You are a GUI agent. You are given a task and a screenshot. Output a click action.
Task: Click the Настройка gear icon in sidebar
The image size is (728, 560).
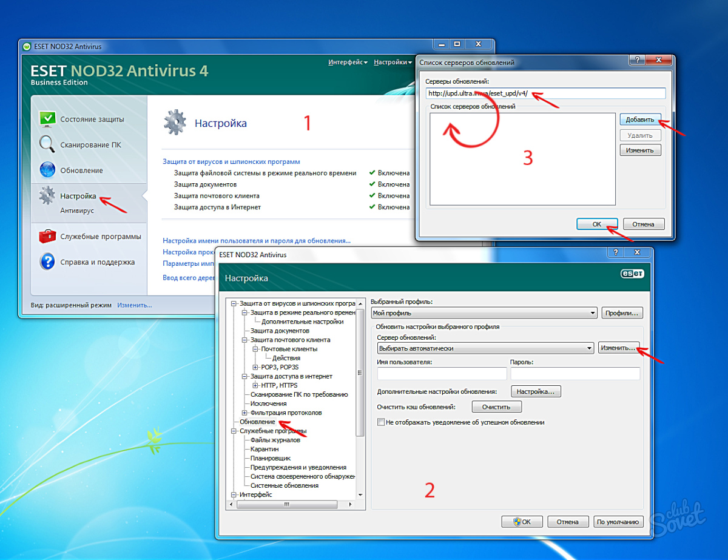coord(47,196)
